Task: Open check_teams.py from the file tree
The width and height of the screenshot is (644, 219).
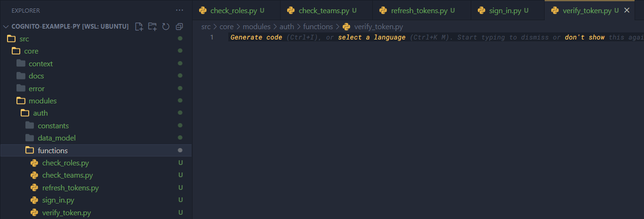Action: 67,175
